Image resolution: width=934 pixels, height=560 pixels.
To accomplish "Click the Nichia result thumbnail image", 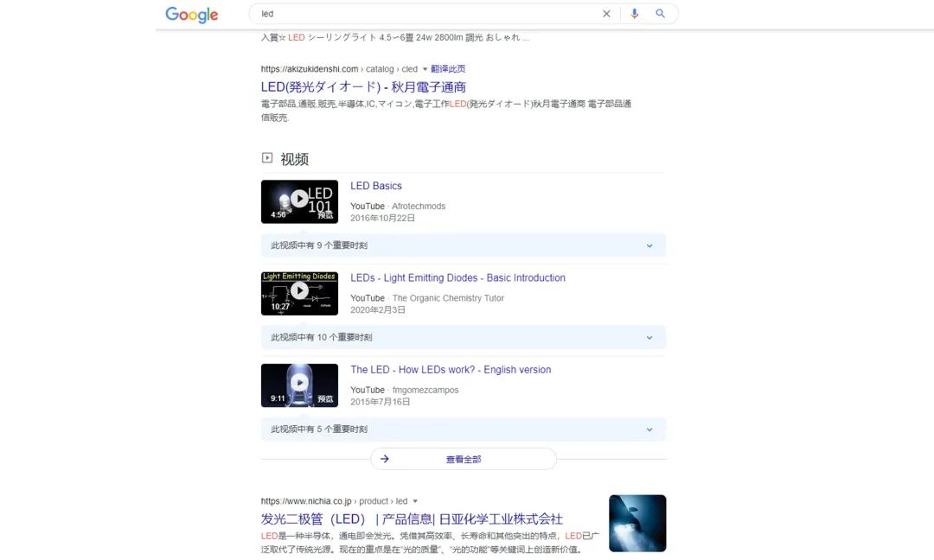I will pyautogui.click(x=637, y=523).
